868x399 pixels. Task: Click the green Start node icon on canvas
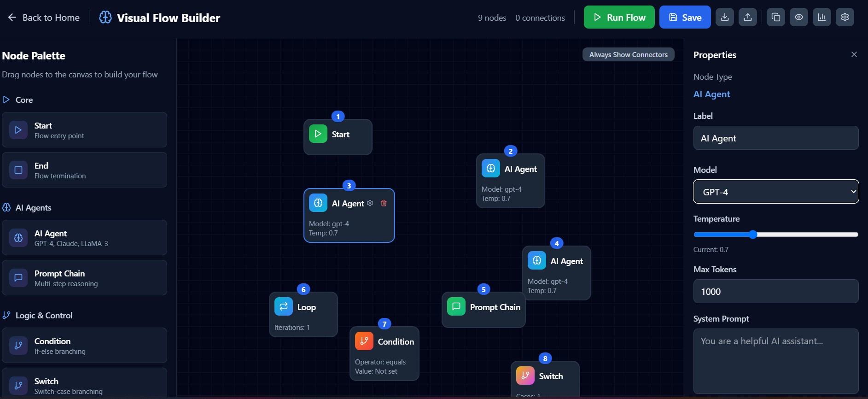[x=318, y=134]
